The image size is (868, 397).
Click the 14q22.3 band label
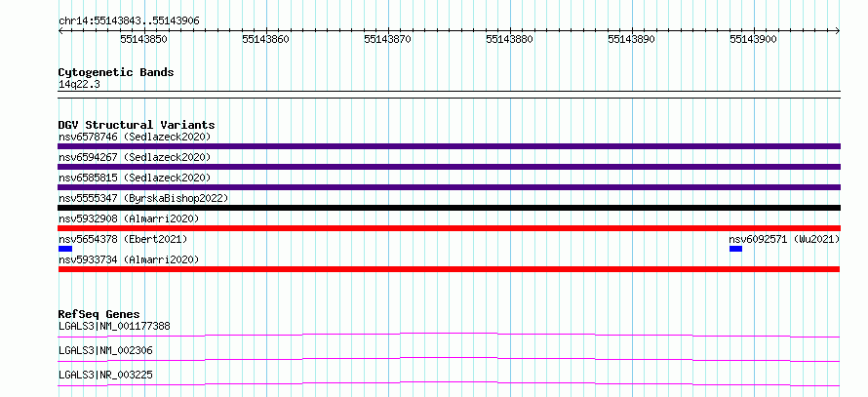pos(79,85)
